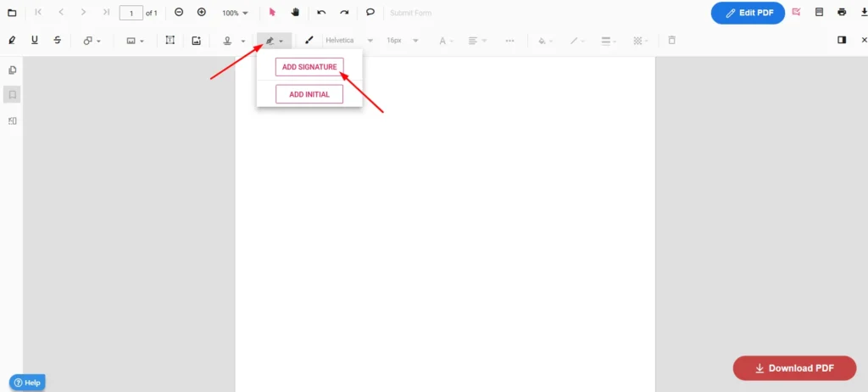Click the signature pen tool icon

click(x=270, y=41)
